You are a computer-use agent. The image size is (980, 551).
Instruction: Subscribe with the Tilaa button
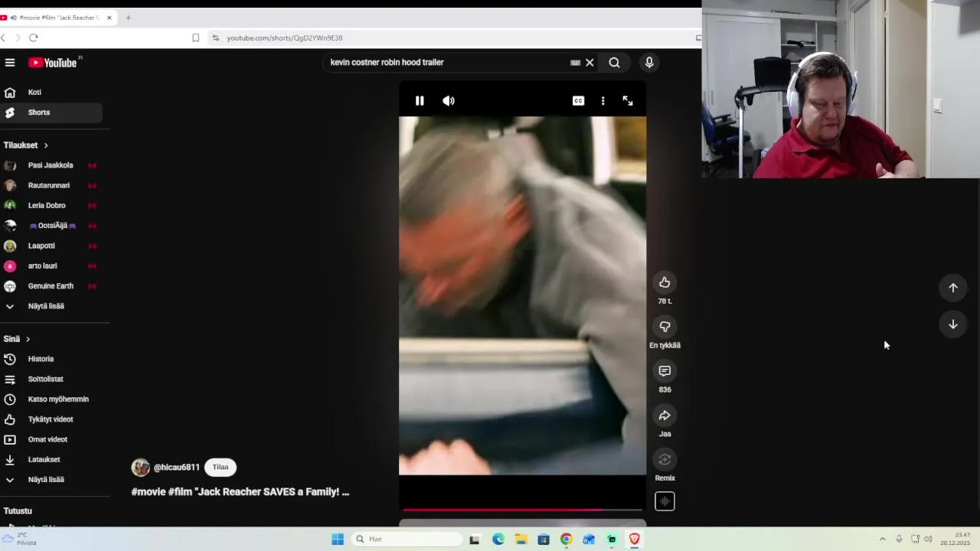coord(220,468)
